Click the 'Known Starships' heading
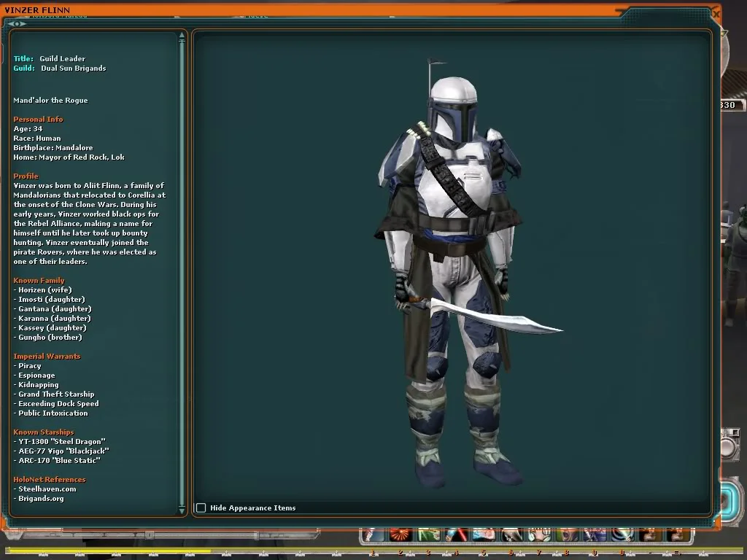The height and width of the screenshot is (560, 747). (43, 432)
